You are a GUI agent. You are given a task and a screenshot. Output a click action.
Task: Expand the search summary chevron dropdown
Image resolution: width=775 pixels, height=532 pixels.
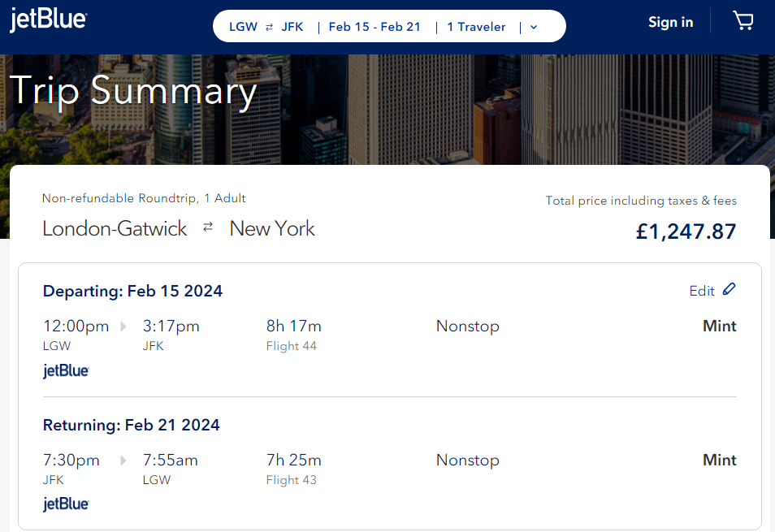pyautogui.click(x=534, y=27)
